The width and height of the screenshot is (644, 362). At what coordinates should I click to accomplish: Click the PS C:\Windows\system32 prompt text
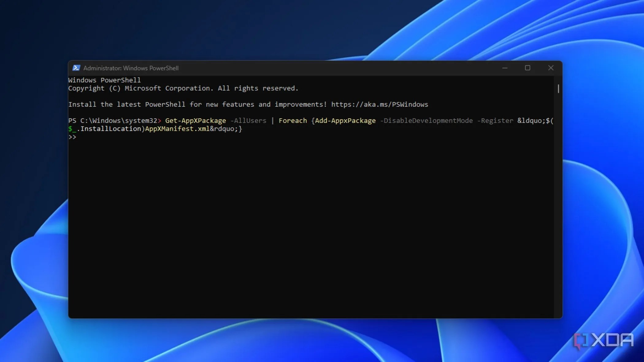click(x=113, y=120)
